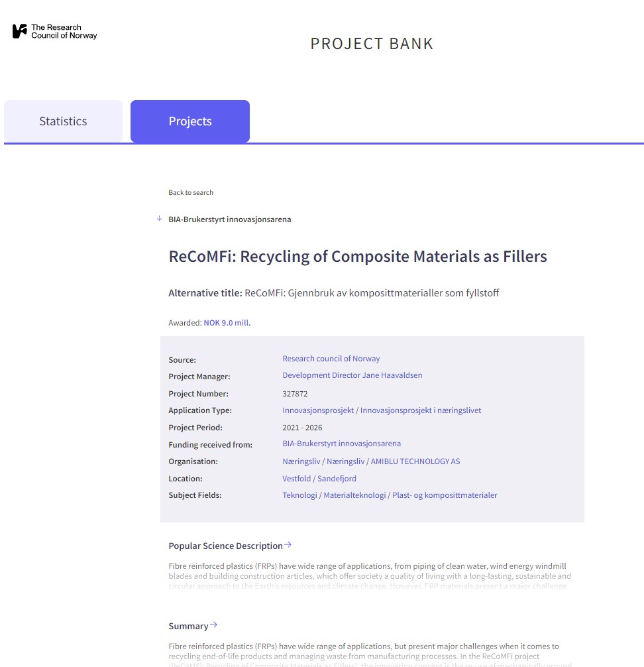Select the Vestfold location link
This screenshot has height=667, width=644.
pyautogui.click(x=296, y=479)
